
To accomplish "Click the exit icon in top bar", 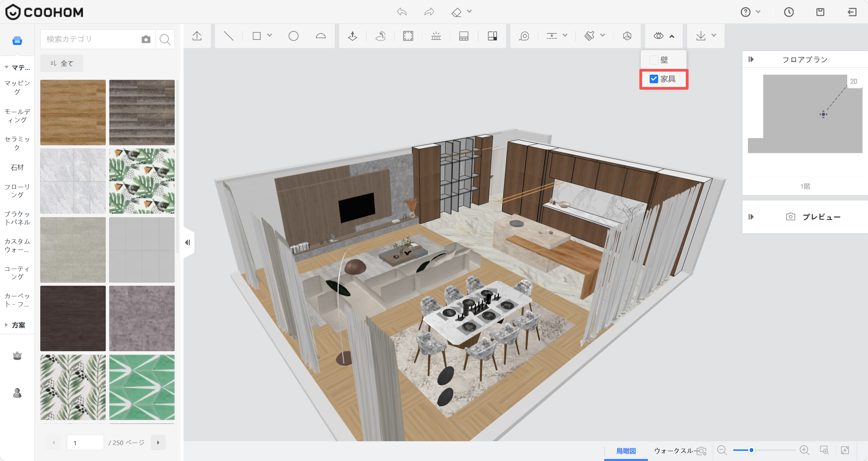I will click(852, 12).
